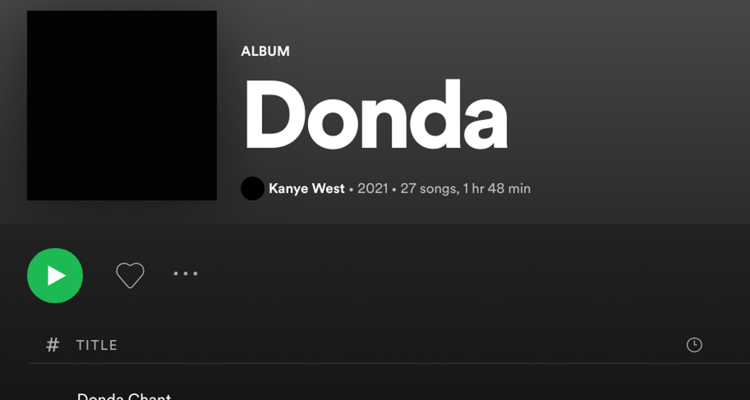Image resolution: width=750 pixels, height=400 pixels.
Task: Click the white triangle inside the play button
Action: pyautogui.click(x=56, y=276)
